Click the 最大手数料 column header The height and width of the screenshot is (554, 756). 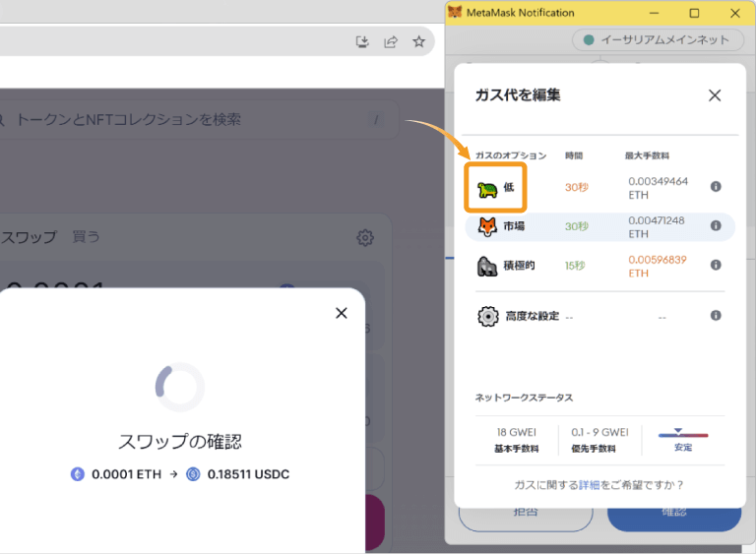point(647,155)
